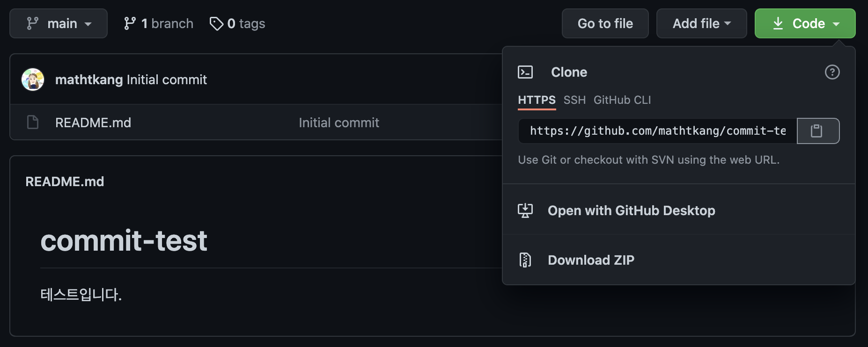Image resolution: width=868 pixels, height=347 pixels.
Task: Select the HTTPS clone tab
Action: coord(537,100)
